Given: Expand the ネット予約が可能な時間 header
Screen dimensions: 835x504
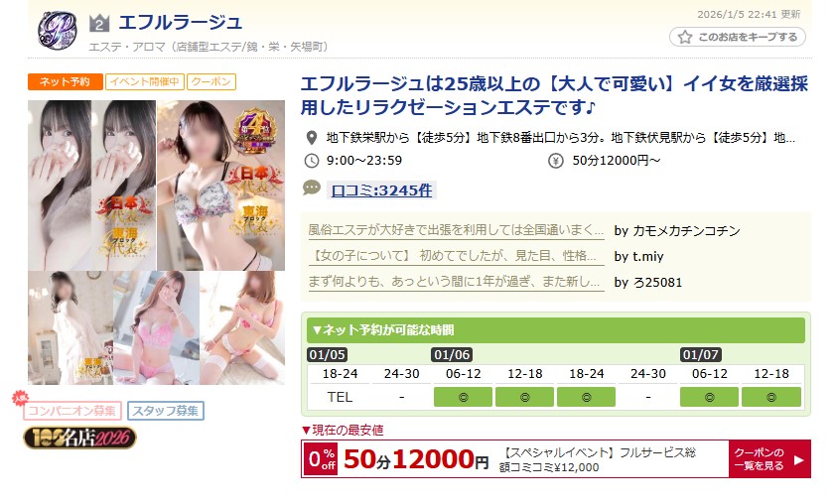Looking at the screenshot, I should pos(555,330).
